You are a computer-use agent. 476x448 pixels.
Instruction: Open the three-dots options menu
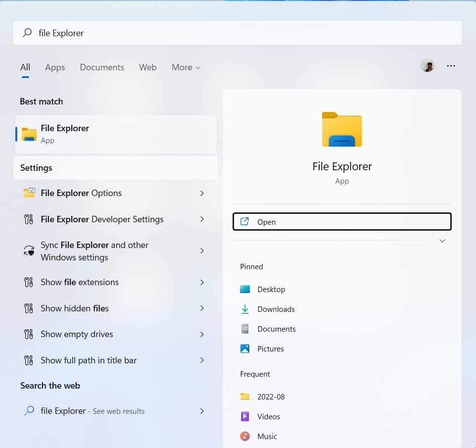point(451,66)
